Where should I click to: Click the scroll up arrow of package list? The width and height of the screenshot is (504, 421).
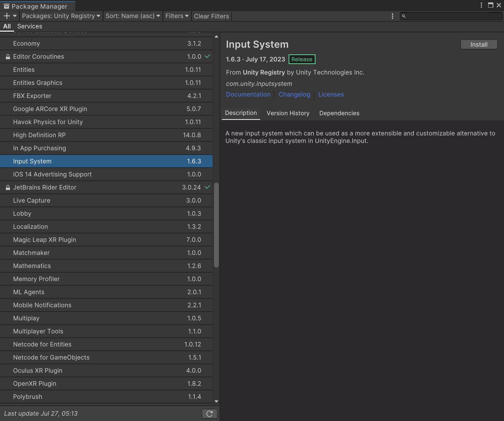click(x=216, y=36)
